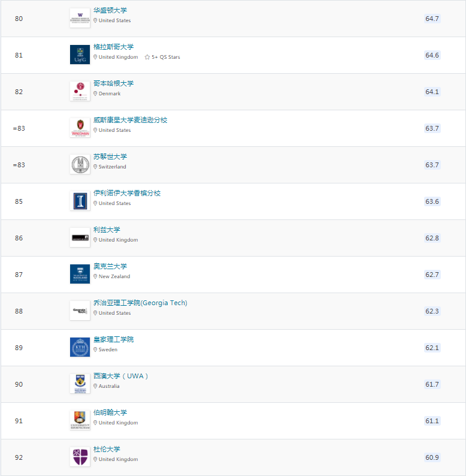
Task: Open the KTH Royal Institute logo
Action: pyautogui.click(x=80, y=347)
